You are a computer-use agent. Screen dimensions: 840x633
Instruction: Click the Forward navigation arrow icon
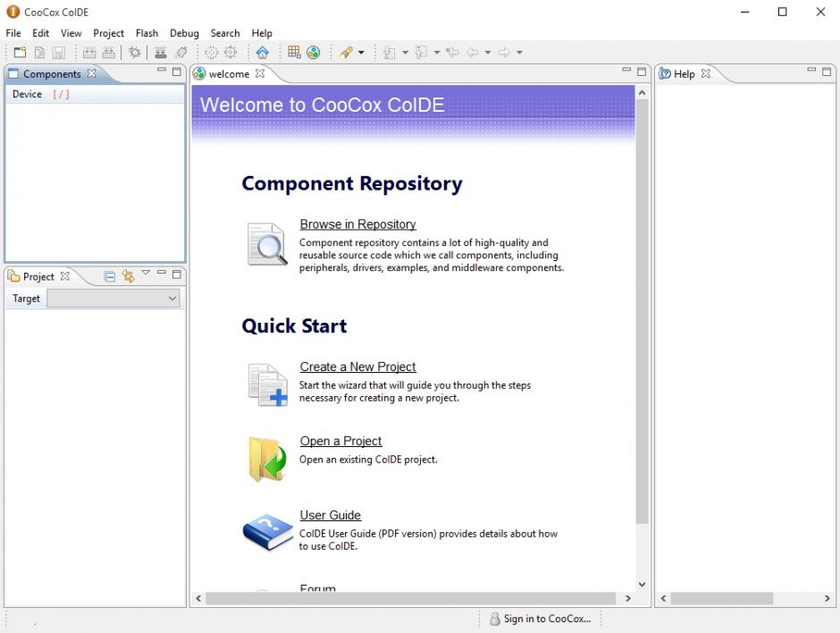tap(504, 53)
